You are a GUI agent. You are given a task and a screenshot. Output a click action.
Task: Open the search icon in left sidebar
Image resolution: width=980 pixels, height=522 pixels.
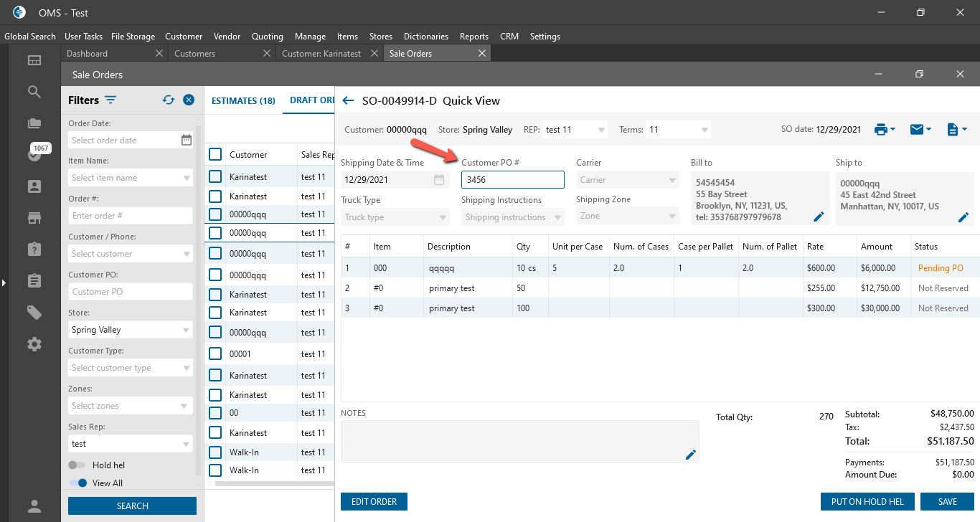click(x=34, y=92)
